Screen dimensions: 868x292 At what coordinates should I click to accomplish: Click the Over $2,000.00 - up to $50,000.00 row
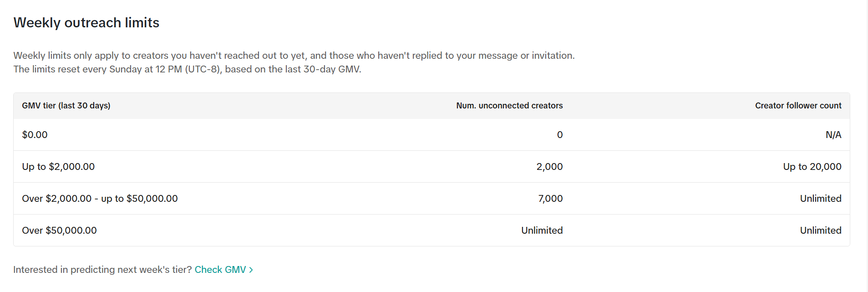431,199
